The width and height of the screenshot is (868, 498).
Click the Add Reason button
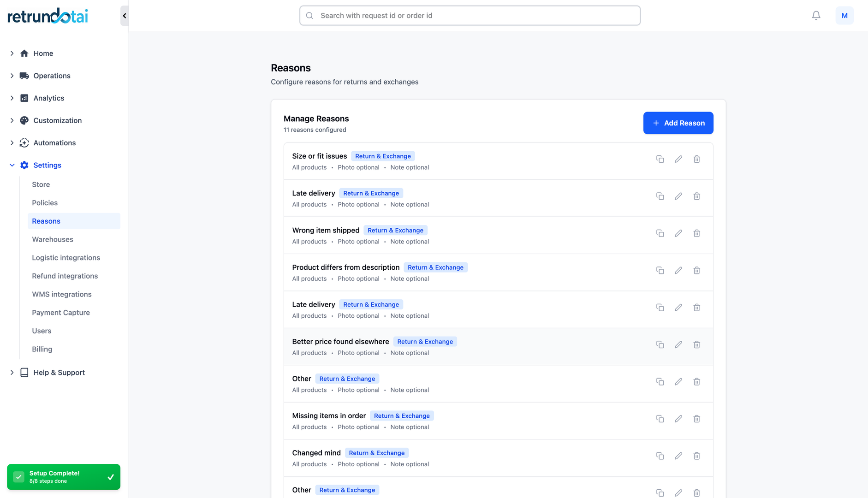pyautogui.click(x=678, y=123)
